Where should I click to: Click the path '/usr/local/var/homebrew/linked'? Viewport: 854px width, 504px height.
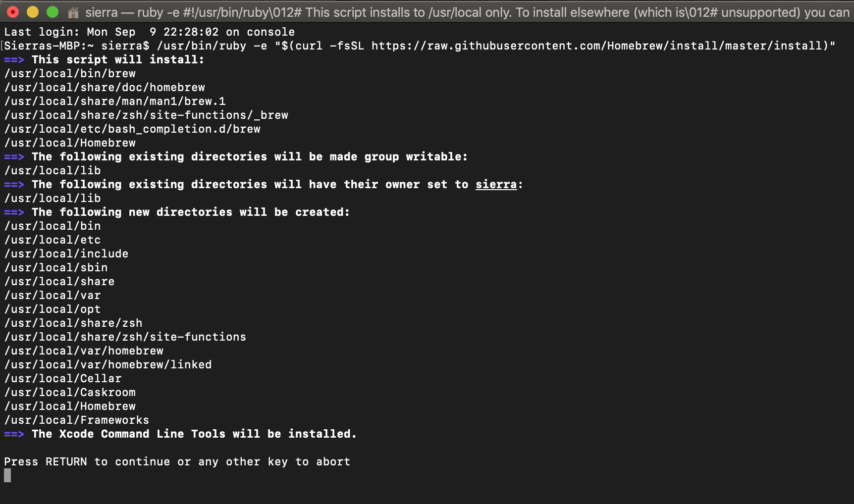pyautogui.click(x=108, y=364)
